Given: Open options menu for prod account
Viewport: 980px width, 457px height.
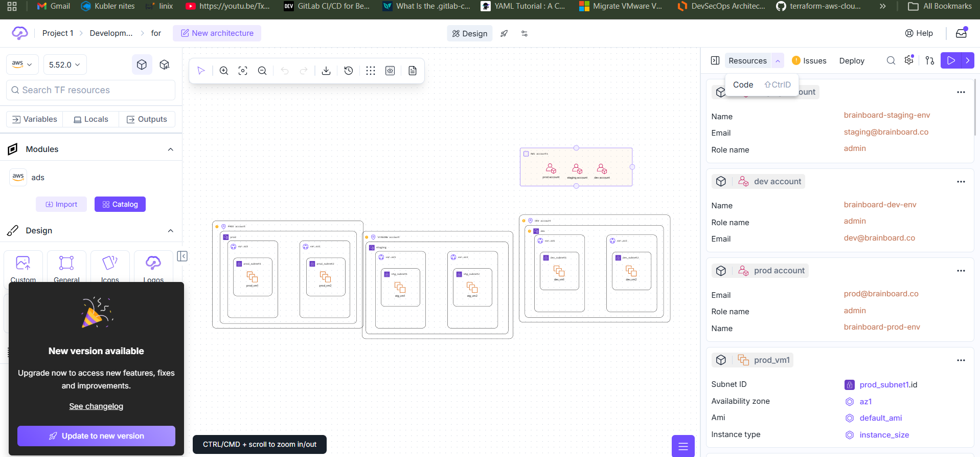Looking at the screenshot, I should [x=961, y=271].
